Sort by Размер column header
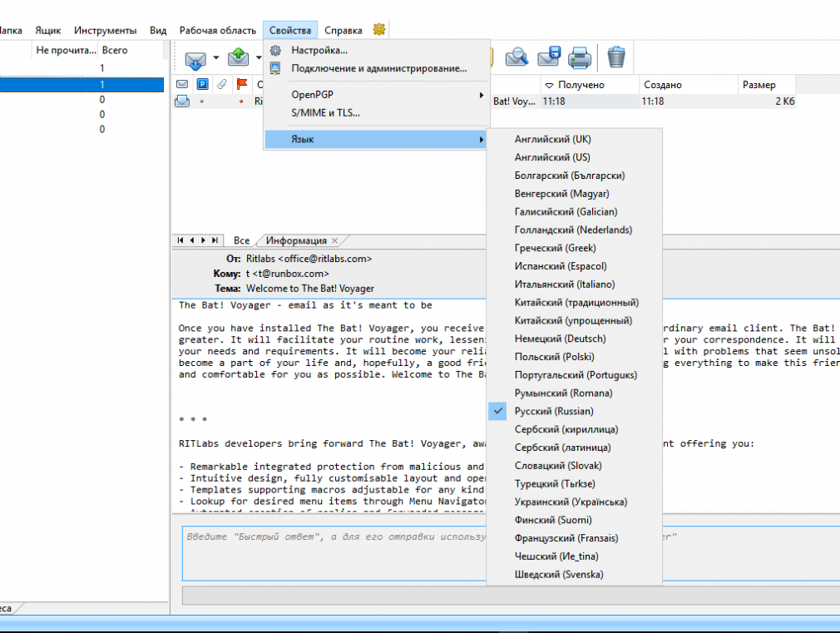The height and width of the screenshot is (633, 840). point(767,85)
